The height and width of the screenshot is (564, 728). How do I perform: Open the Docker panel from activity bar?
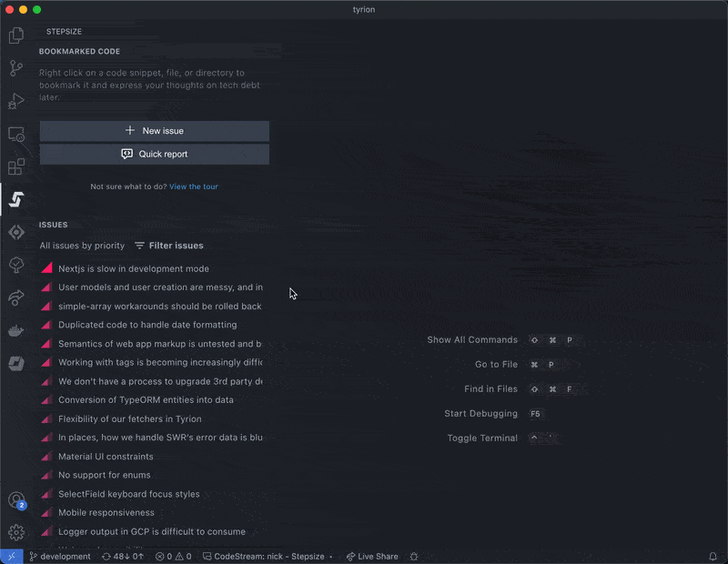point(16,330)
